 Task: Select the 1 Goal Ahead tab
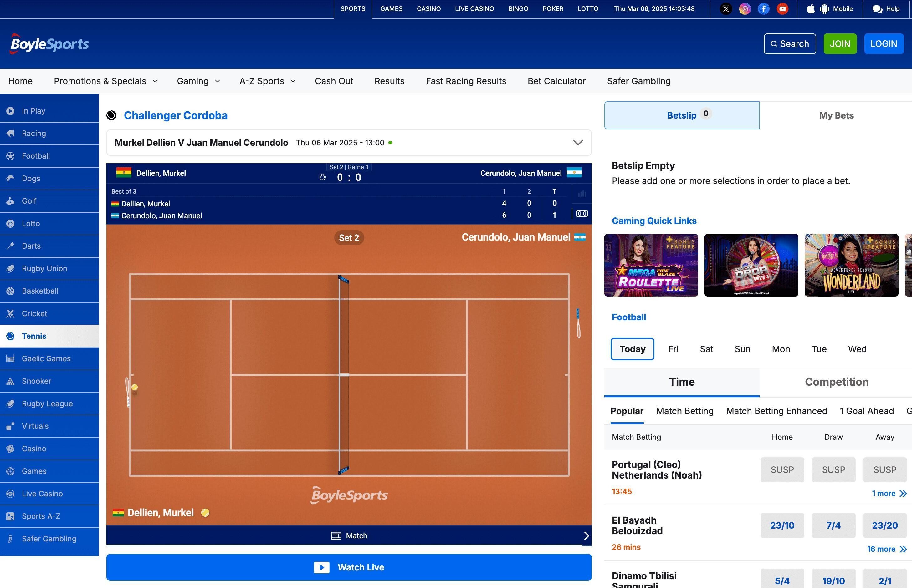point(867,411)
